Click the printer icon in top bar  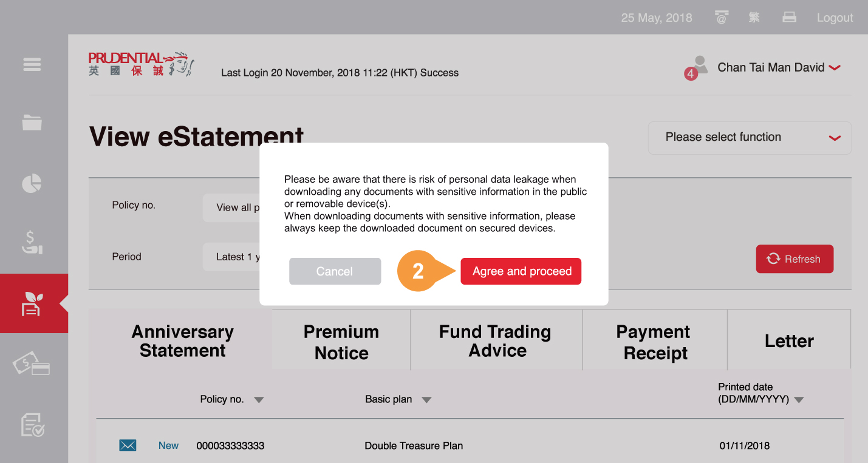point(789,18)
